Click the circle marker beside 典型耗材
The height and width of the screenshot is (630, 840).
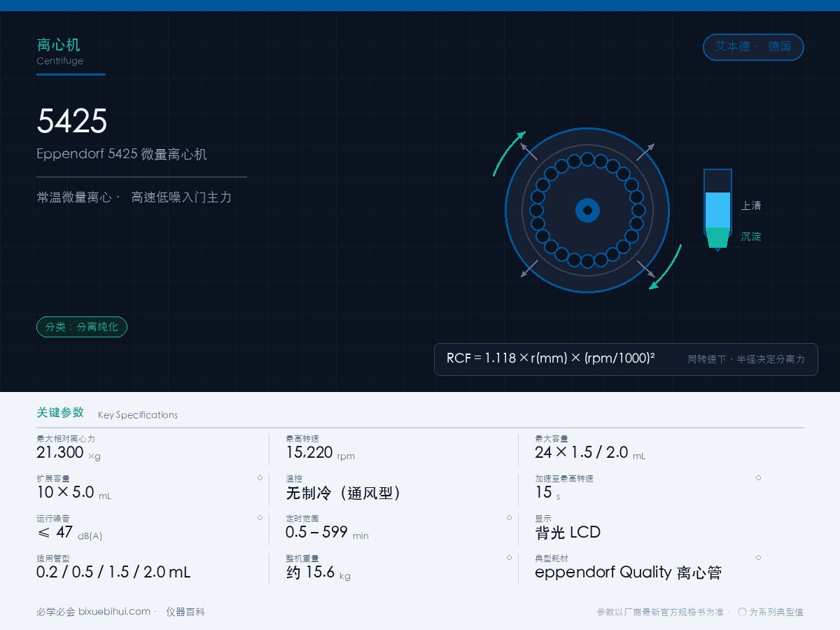(758, 557)
